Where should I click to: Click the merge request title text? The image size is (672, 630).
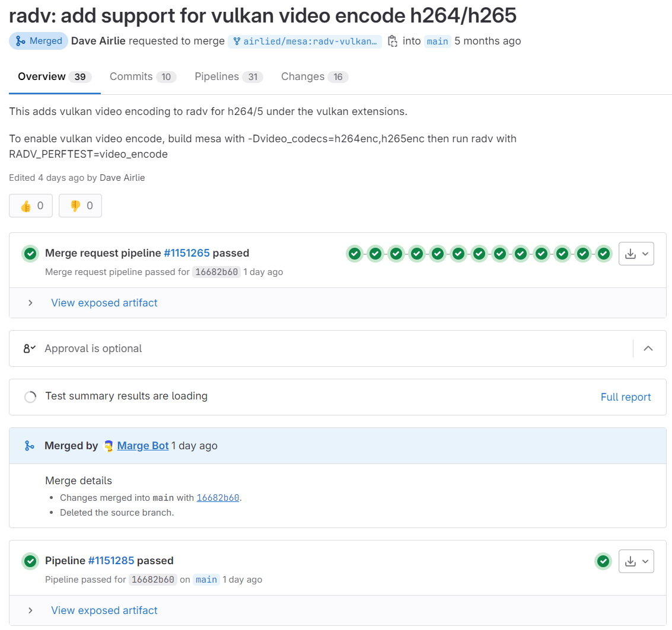click(263, 16)
